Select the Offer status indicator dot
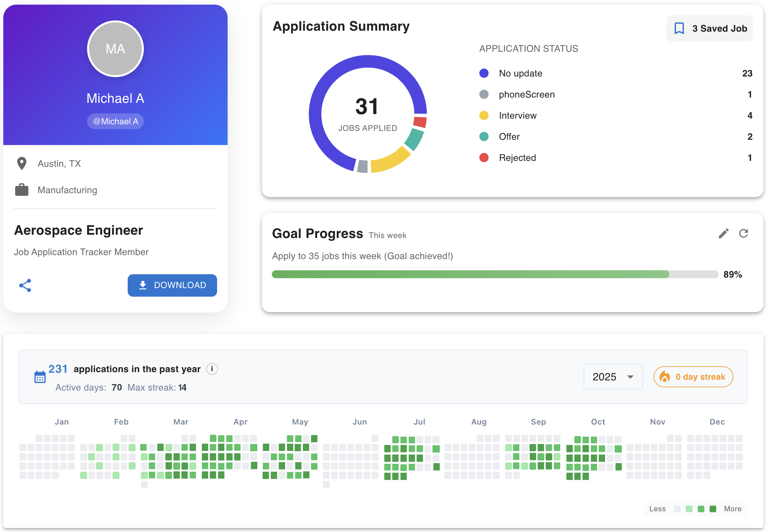 coord(484,136)
